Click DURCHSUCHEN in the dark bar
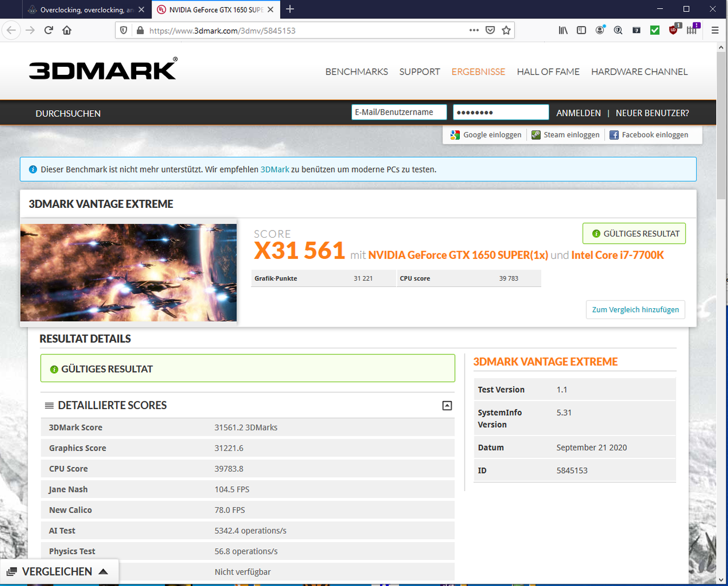Viewport: 728px width, 586px height. click(68, 113)
